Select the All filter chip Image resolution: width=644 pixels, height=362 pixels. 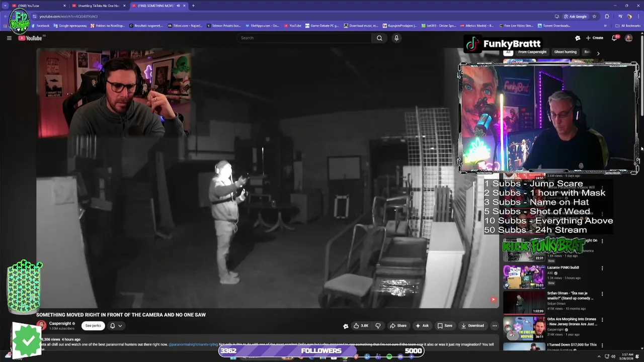[508, 52]
